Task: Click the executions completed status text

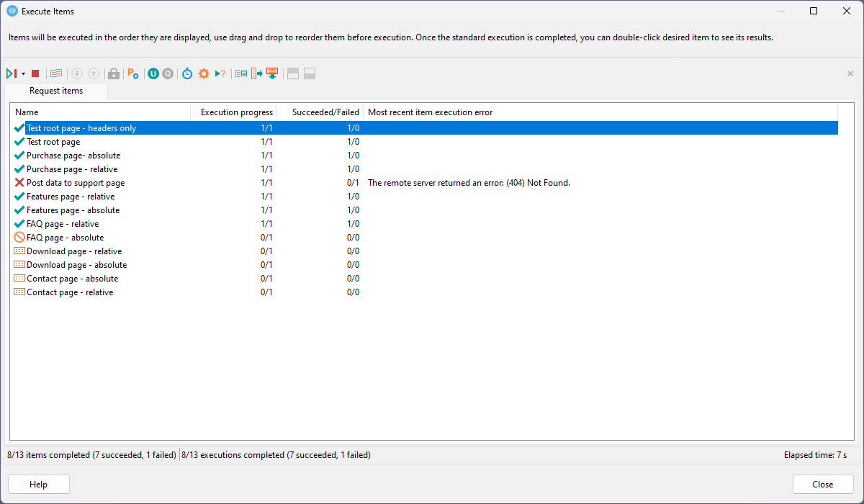Action: [276, 455]
